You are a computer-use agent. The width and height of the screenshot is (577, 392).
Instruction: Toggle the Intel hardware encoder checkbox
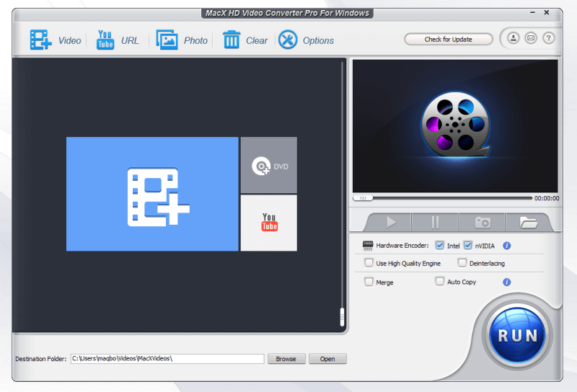click(440, 245)
